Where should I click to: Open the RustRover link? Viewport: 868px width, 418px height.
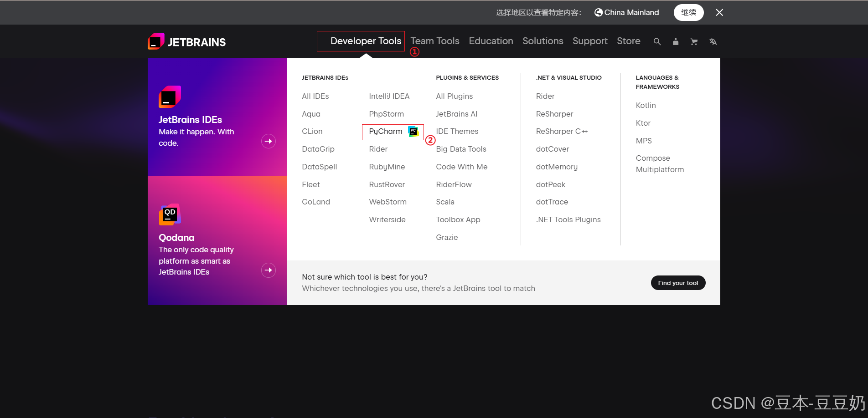click(387, 184)
